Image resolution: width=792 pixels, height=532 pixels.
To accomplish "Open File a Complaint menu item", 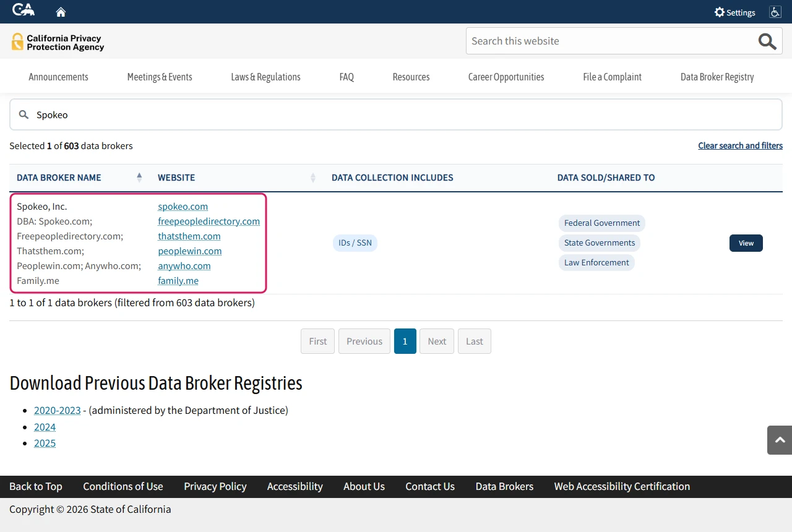I will [x=612, y=77].
